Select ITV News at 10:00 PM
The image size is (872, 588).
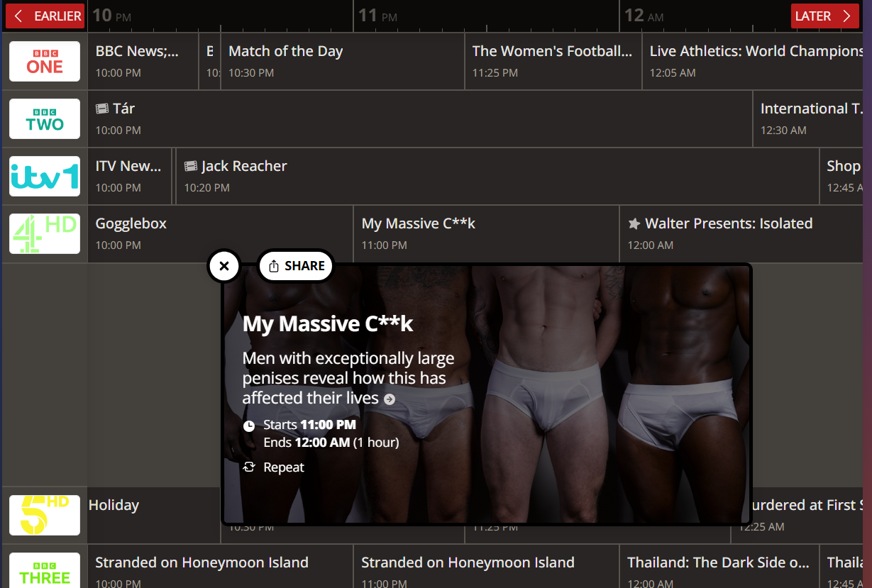point(130,176)
